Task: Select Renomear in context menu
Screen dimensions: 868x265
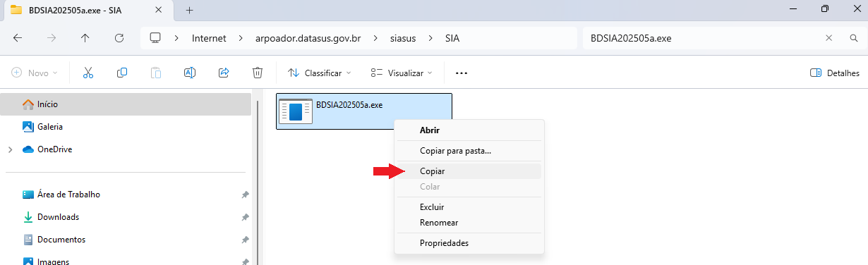Action: pos(469,223)
